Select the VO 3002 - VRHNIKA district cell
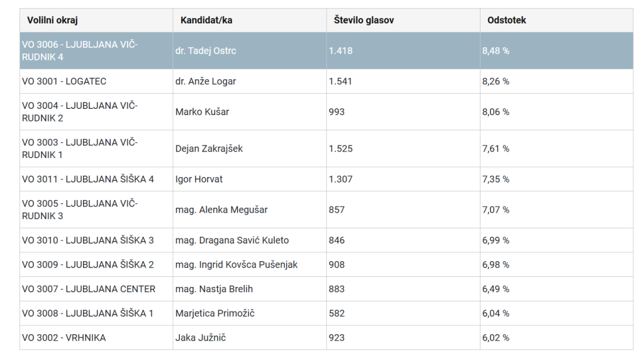 (64, 338)
